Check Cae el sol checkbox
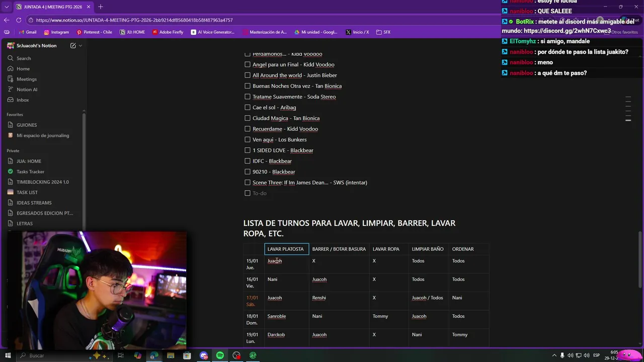The height and width of the screenshot is (362, 644). 248,108
